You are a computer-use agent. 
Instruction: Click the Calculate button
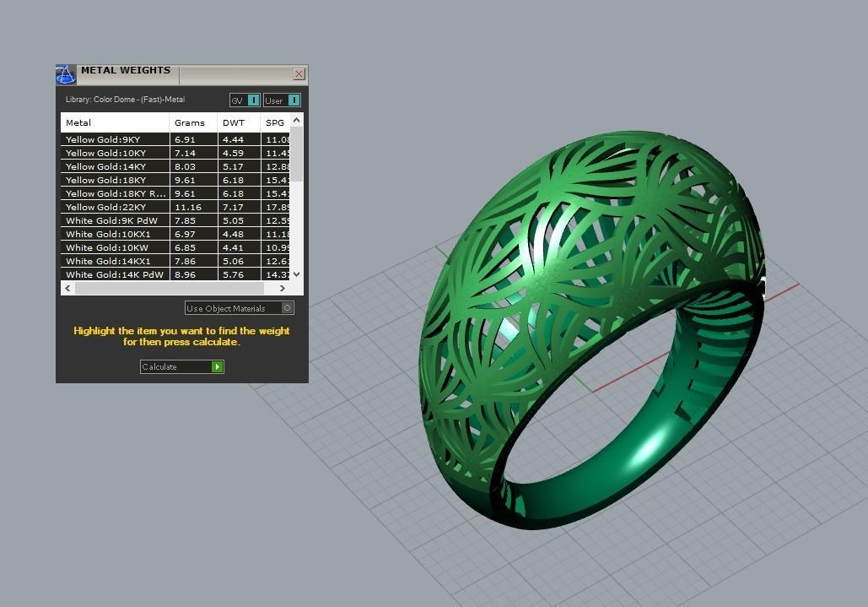coord(182,366)
